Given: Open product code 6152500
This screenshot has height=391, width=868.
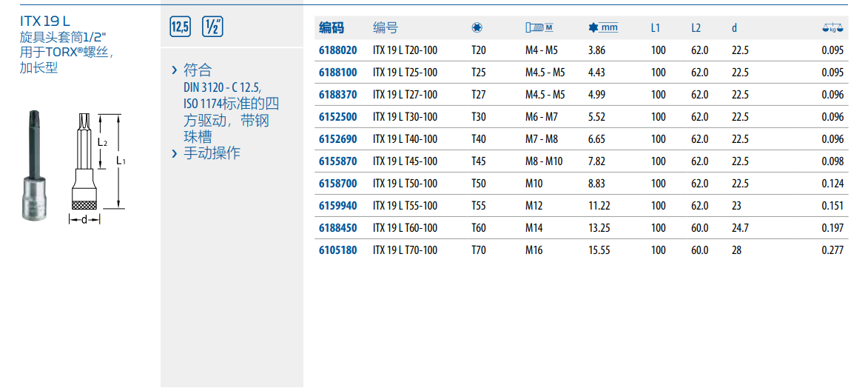Looking at the screenshot, I should tap(337, 117).
